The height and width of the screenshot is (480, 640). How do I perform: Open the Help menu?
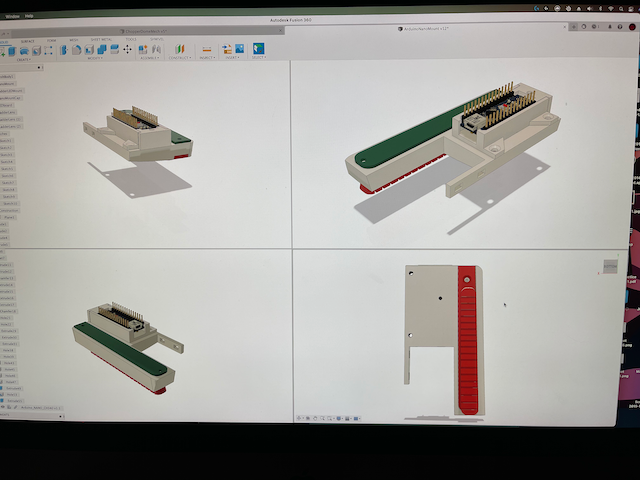click(x=29, y=16)
